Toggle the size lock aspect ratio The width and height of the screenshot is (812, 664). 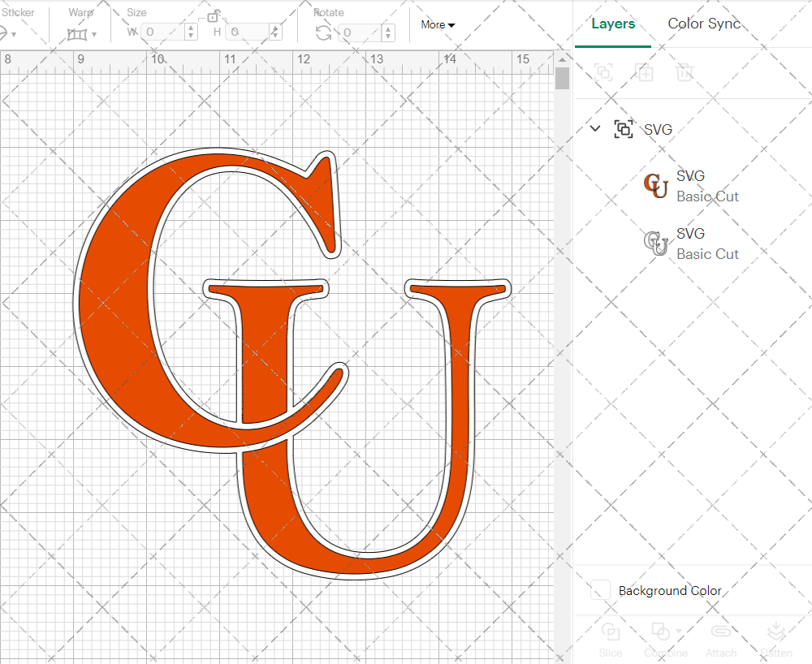(x=214, y=15)
